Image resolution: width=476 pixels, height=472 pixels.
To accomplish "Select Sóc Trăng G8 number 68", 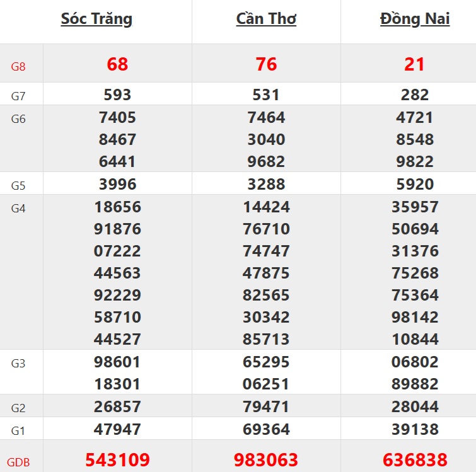I will click(x=117, y=64).
